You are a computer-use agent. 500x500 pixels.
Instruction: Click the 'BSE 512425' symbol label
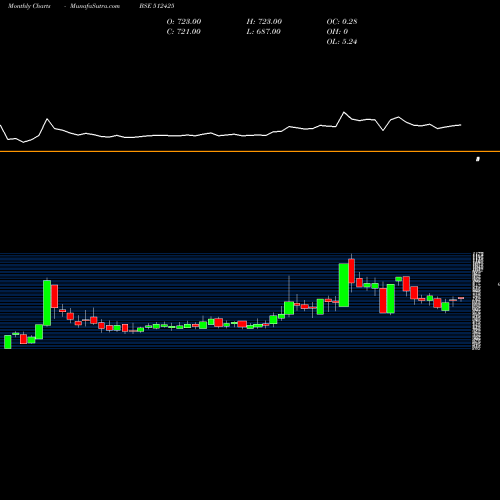click(x=157, y=6)
